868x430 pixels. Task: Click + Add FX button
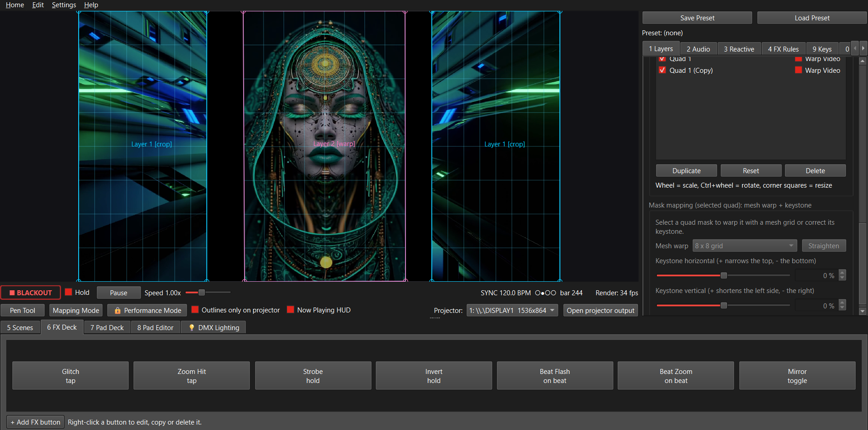[x=35, y=422]
